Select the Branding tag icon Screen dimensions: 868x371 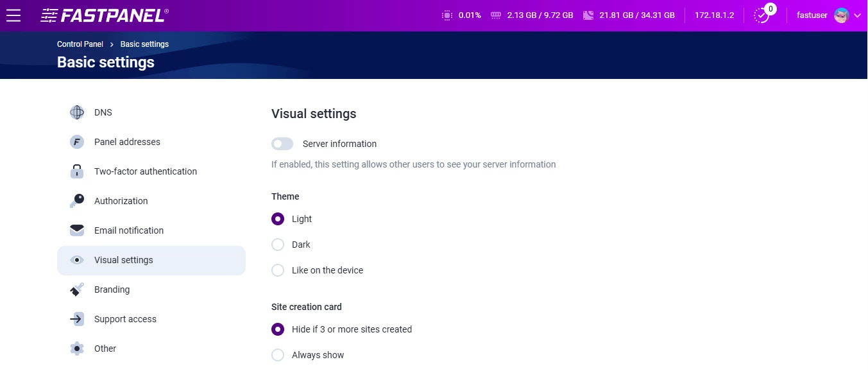(76, 289)
